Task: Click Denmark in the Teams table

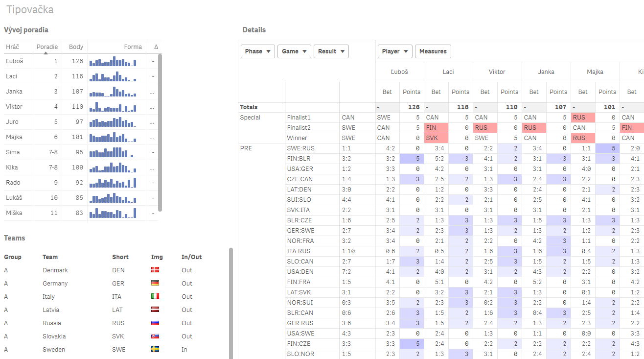Action: pyautogui.click(x=55, y=270)
